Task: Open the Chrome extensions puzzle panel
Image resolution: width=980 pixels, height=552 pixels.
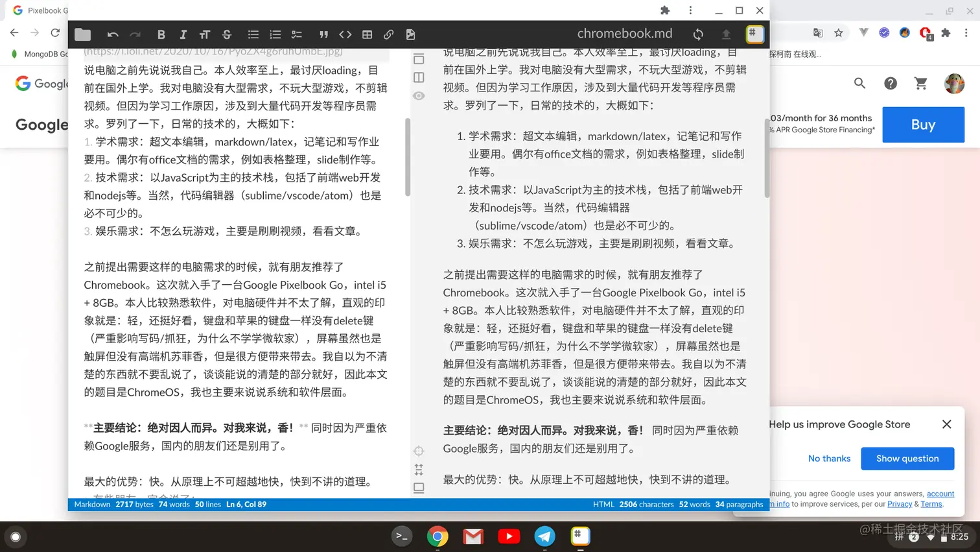Action: pos(946,32)
